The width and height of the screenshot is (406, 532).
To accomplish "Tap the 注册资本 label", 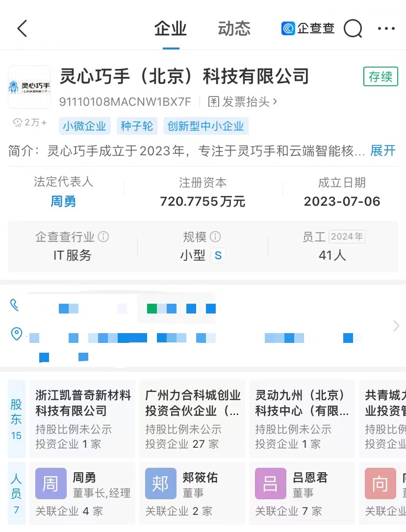I will tap(203, 183).
